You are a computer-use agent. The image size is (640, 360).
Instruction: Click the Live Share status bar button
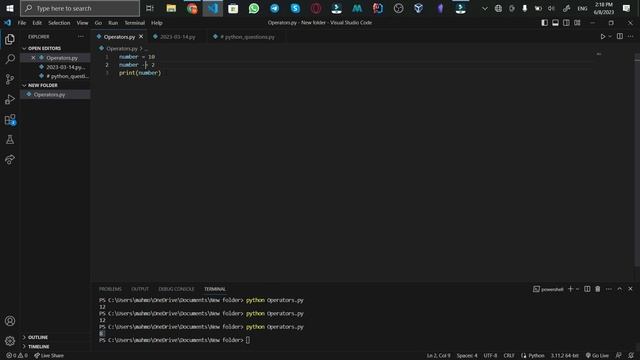point(49,356)
